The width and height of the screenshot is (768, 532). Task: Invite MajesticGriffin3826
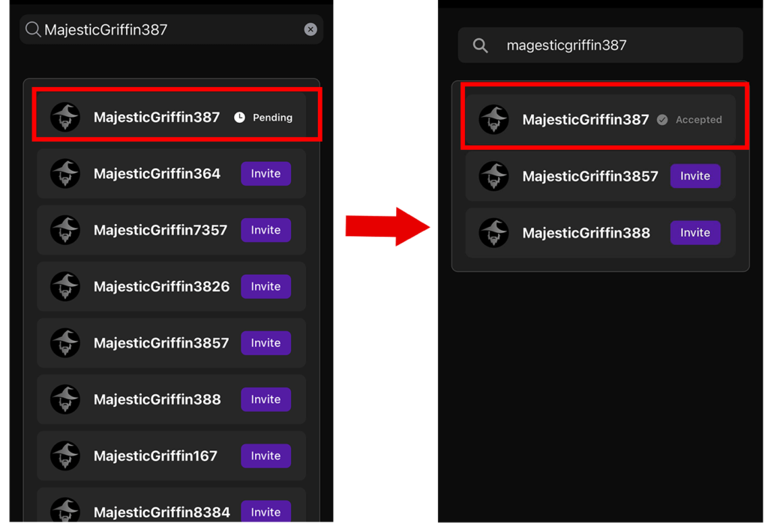coord(265,287)
